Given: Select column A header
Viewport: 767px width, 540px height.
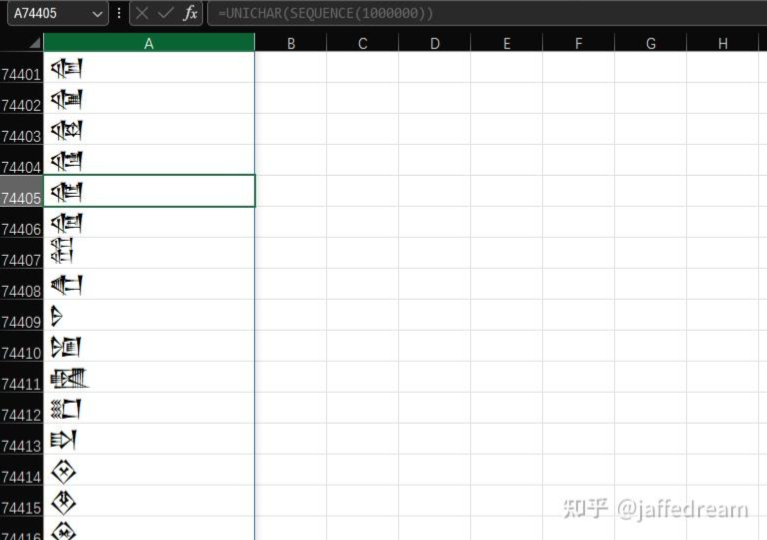Looking at the screenshot, I should [x=149, y=43].
